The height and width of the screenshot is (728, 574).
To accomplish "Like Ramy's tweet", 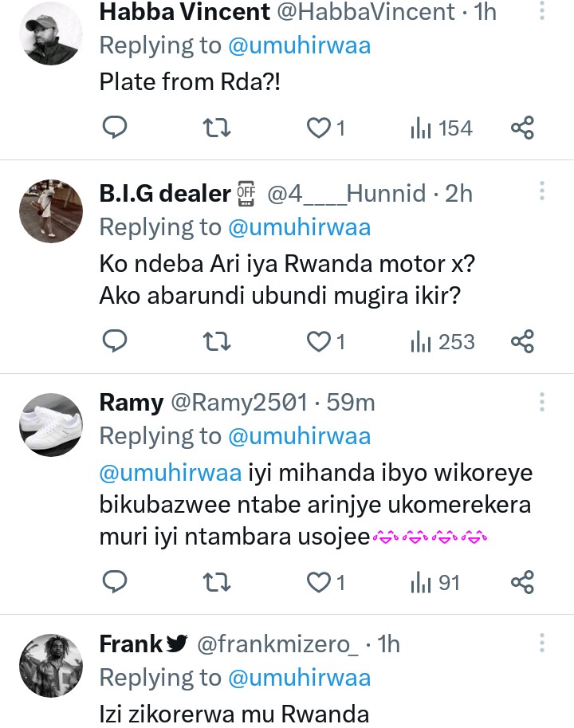I will (320, 582).
